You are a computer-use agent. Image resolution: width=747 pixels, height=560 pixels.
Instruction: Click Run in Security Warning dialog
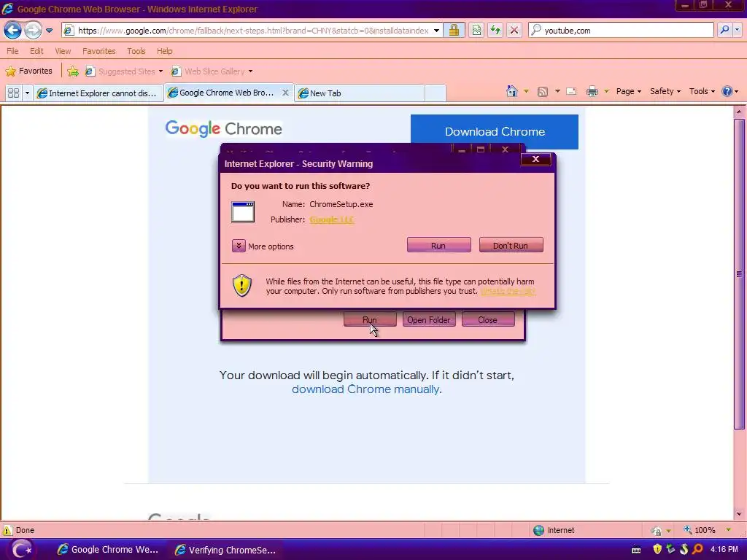tap(438, 245)
